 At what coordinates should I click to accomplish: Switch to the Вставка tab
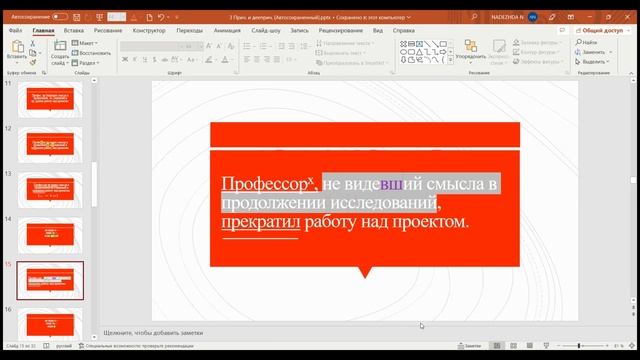(73, 31)
